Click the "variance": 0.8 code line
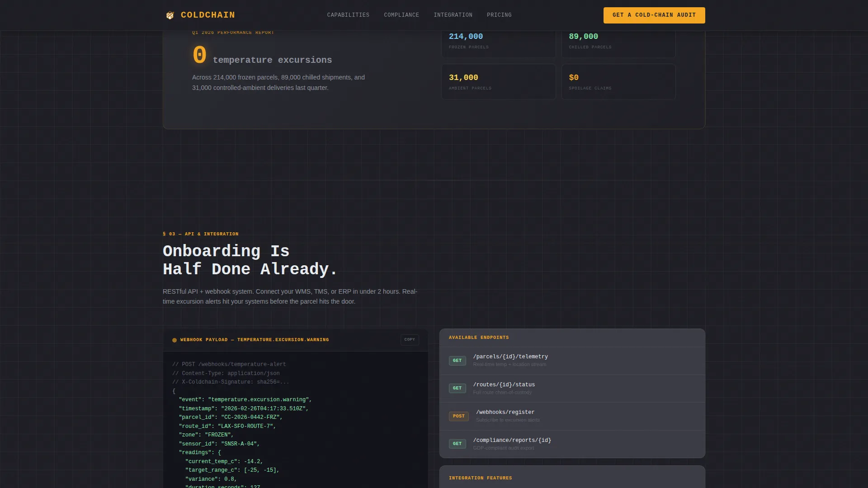Image resolution: width=868 pixels, height=488 pixels. (211, 479)
